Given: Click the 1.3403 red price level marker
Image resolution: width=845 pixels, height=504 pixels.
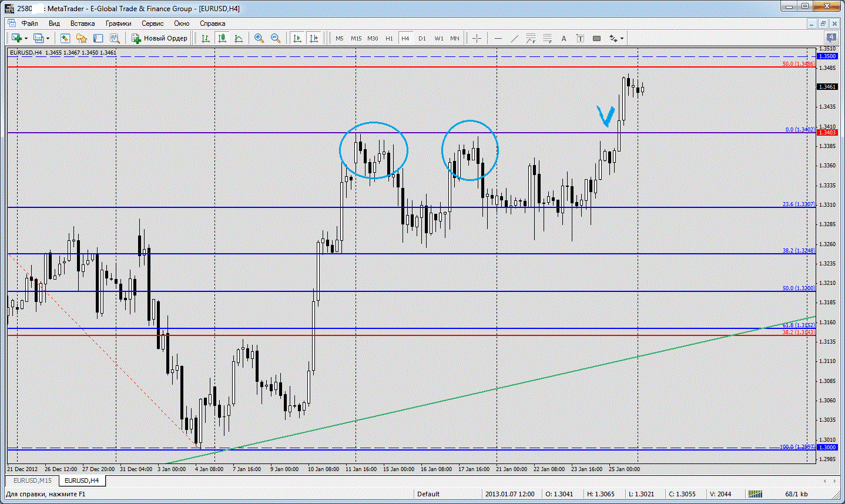Looking at the screenshot, I should 827,133.
